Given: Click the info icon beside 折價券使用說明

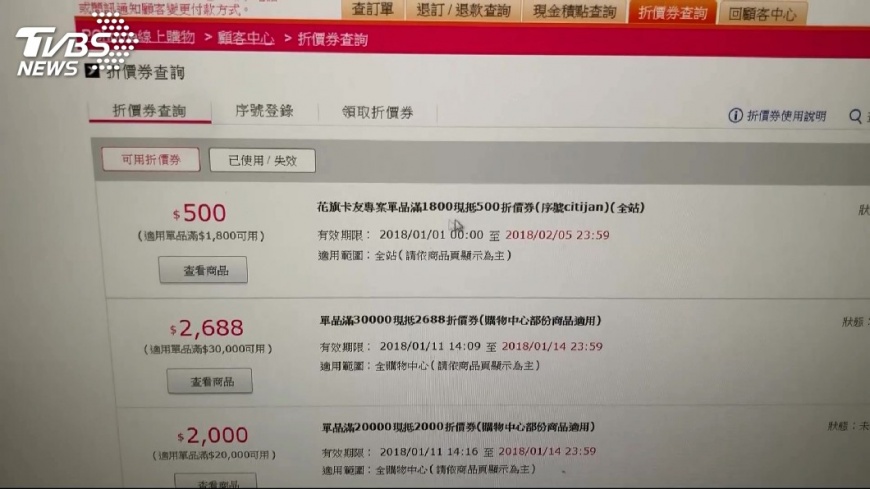Looking at the screenshot, I should coord(735,115).
